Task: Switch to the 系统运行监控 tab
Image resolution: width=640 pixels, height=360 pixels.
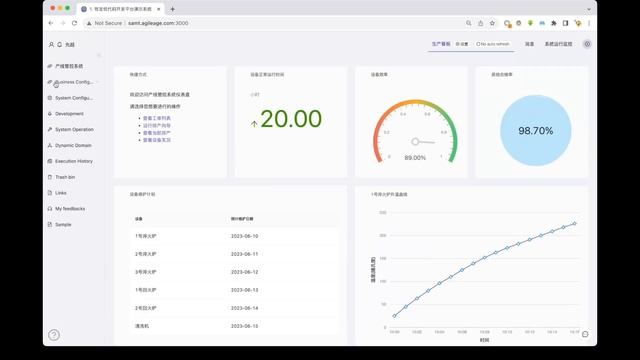Action: click(558, 44)
